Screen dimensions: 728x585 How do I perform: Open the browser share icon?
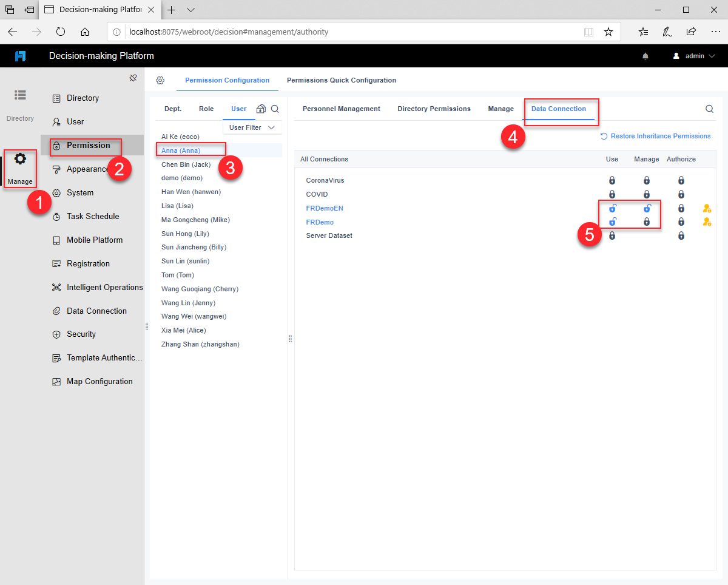pyautogui.click(x=691, y=32)
